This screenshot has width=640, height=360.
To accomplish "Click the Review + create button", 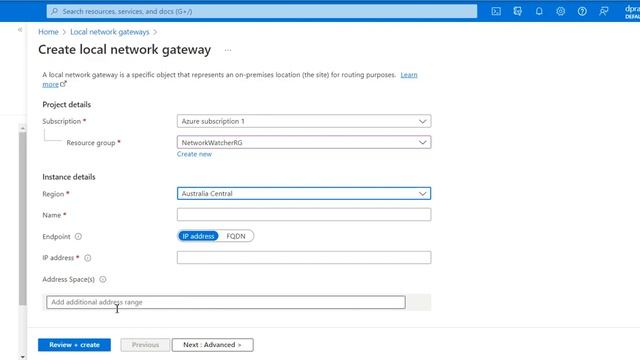I will pos(74,345).
